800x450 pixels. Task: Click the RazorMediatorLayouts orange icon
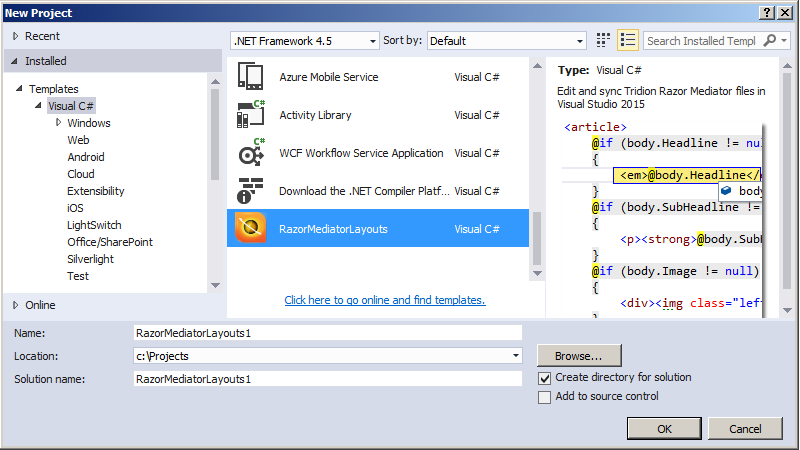click(x=251, y=228)
